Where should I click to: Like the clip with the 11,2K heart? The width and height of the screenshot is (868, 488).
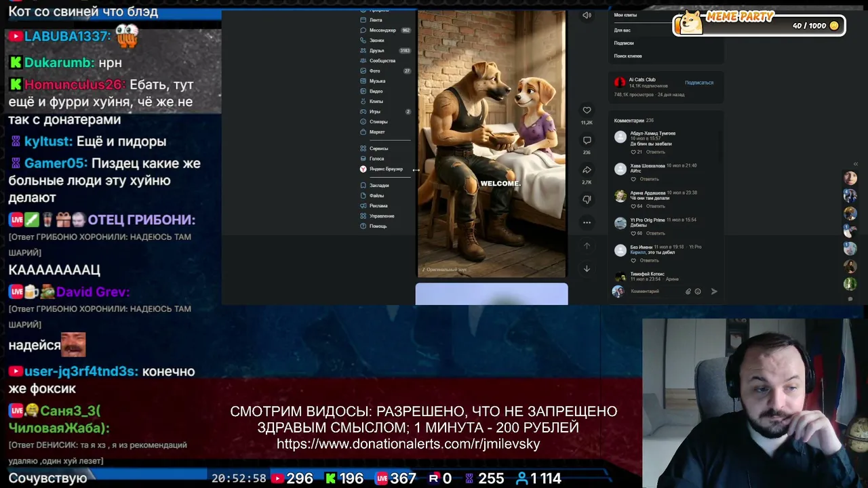coord(587,110)
